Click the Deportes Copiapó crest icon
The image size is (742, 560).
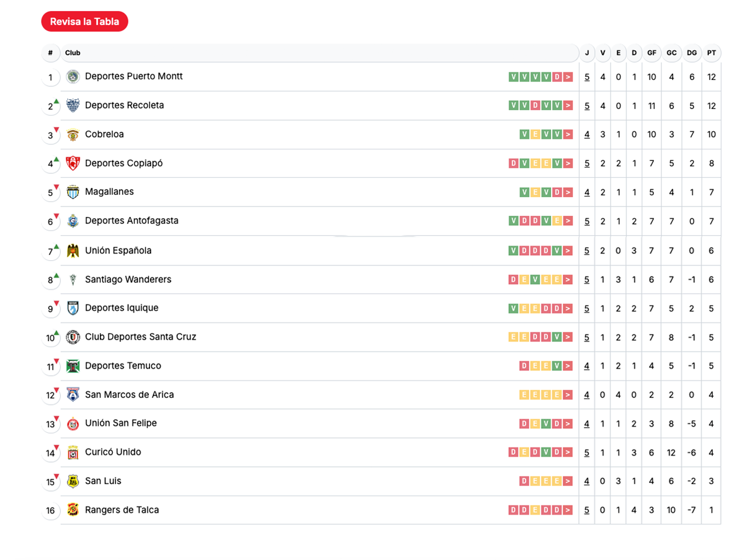coord(73,163)
